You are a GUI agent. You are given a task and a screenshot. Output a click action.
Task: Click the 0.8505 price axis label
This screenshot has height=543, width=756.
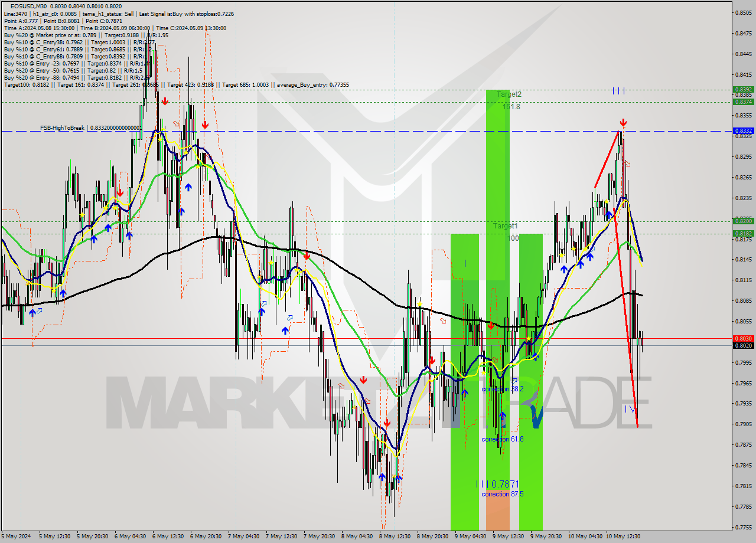pyautogui.click(x=742, y=12)
